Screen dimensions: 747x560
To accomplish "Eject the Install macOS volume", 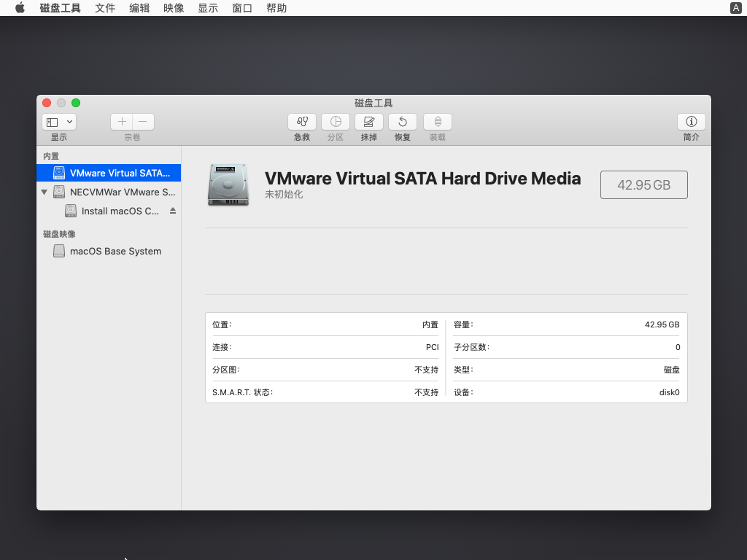I will 173,211.
